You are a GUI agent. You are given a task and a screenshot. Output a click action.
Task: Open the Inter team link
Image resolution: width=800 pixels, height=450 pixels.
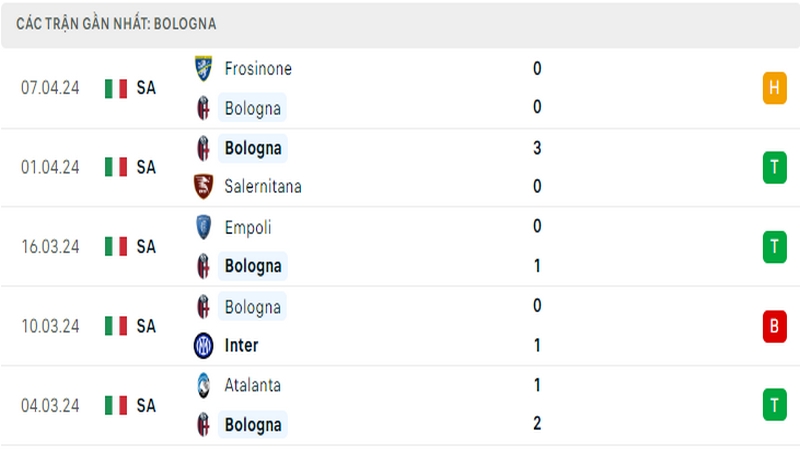[x=241, y=345]
